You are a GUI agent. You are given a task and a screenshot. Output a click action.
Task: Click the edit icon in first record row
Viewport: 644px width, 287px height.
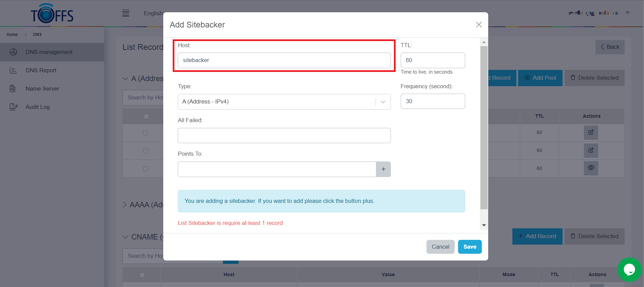590,132
